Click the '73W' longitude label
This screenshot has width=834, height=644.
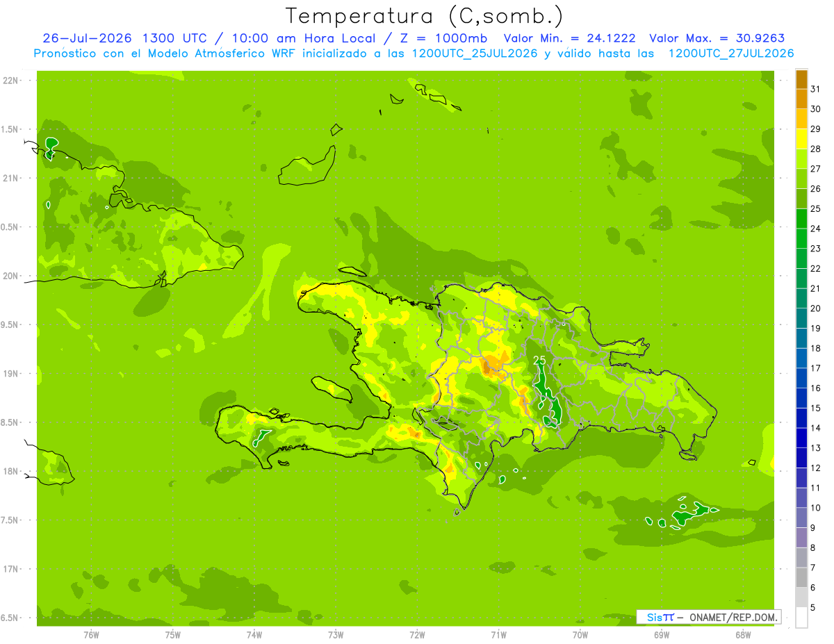point(336,635)
